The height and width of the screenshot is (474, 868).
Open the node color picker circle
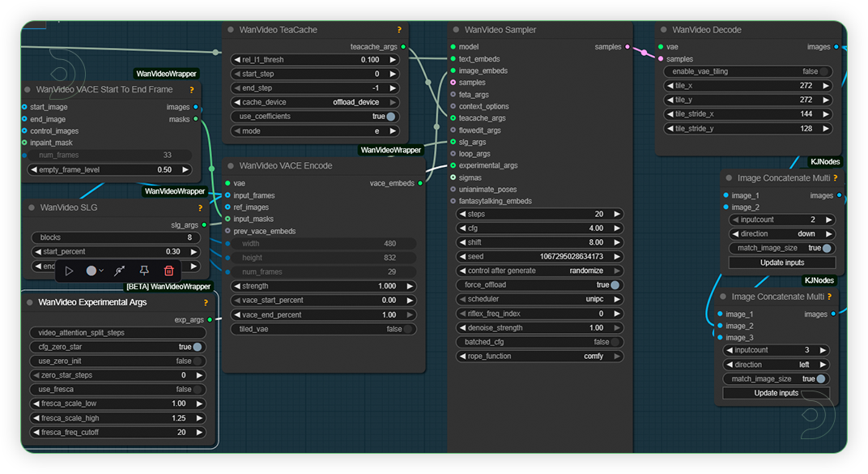pos(91,271)
